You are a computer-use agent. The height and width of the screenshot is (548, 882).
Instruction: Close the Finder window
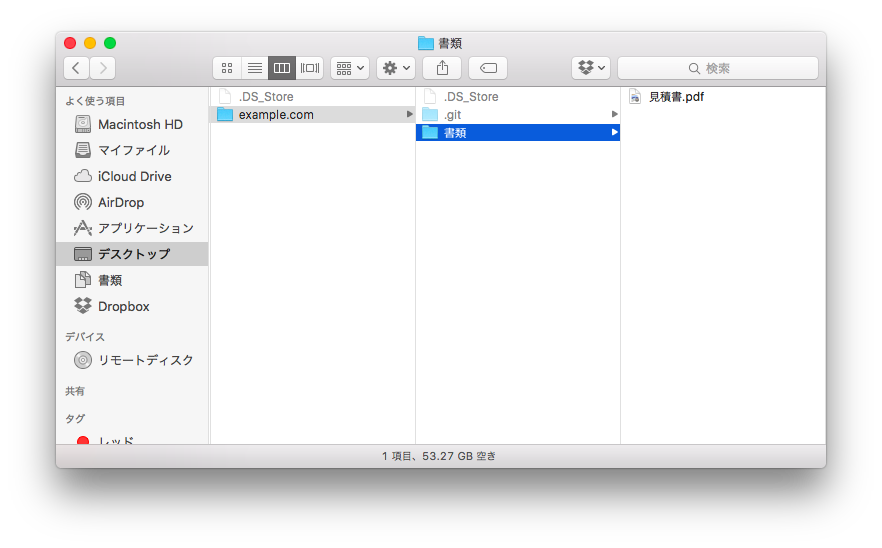pyautogui.click(x=70, y=43)
